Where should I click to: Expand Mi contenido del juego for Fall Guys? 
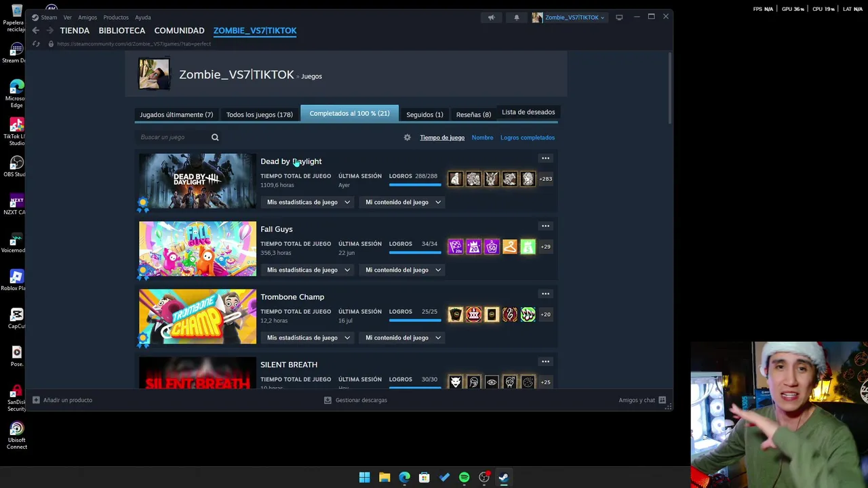(x=403, y=270)
